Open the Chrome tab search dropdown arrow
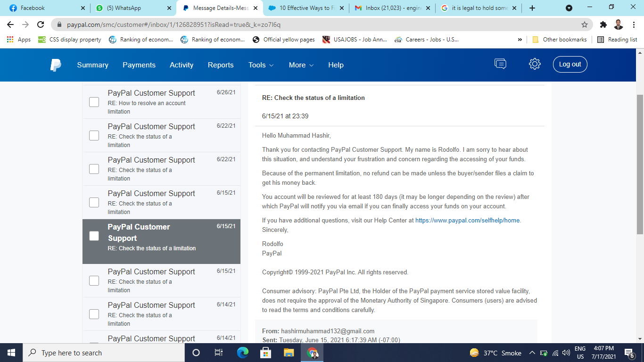This screenshot has width=644, height=362. point(569,8)
